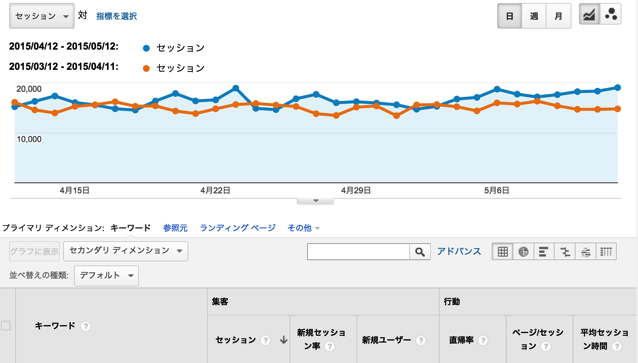Click the 4月22日 axis label
This screenshot has height=363, width=638.
coord(215,190)
